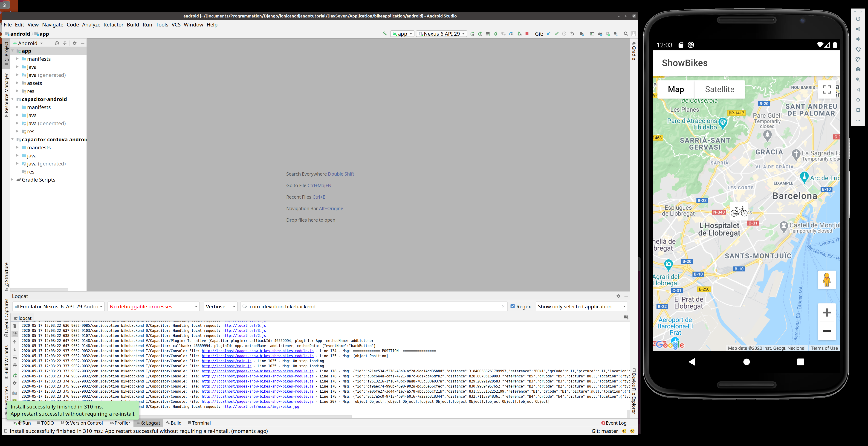Click Git Commit green checkmark
The image size is (868, 446).
click(556, 34)
